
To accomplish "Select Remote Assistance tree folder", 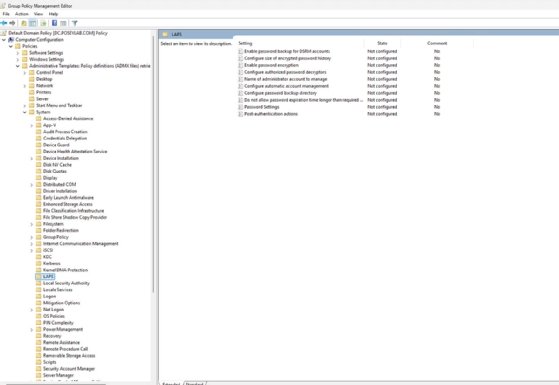I will pyautogui.click(x=61, y=342).
